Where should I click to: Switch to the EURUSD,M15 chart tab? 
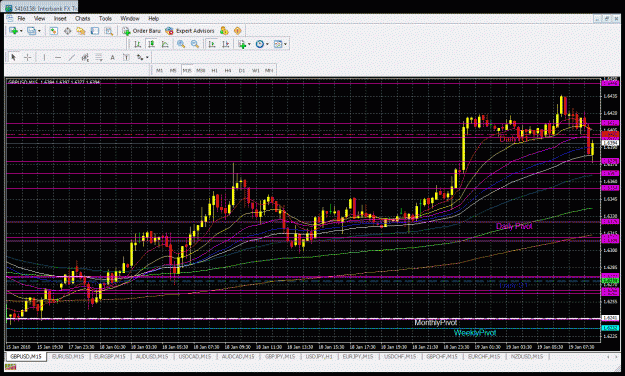(68, 356)
